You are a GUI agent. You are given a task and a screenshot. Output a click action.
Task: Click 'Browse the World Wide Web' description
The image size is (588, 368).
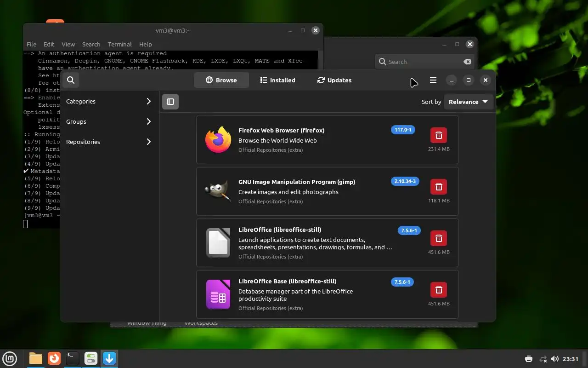click(277, 140)
